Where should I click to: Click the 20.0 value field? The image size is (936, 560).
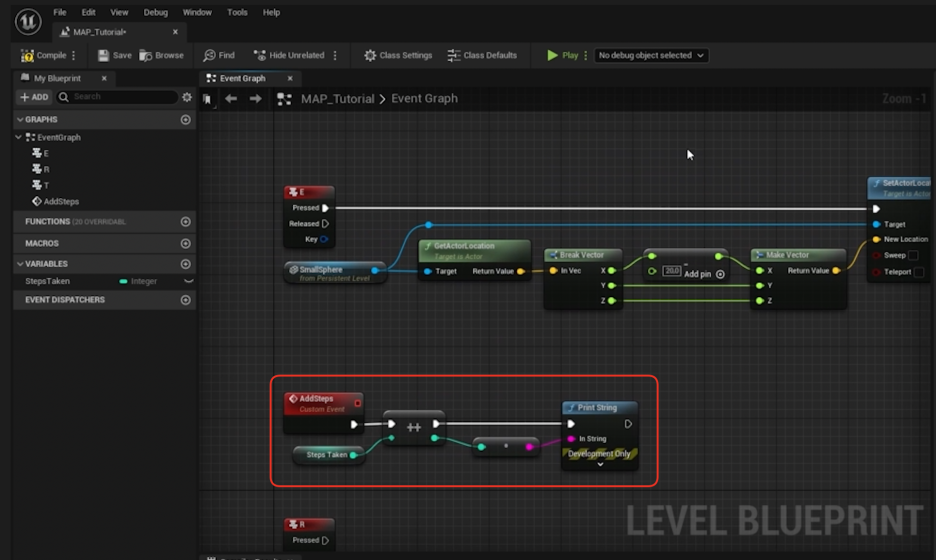(x=672, y=271)
